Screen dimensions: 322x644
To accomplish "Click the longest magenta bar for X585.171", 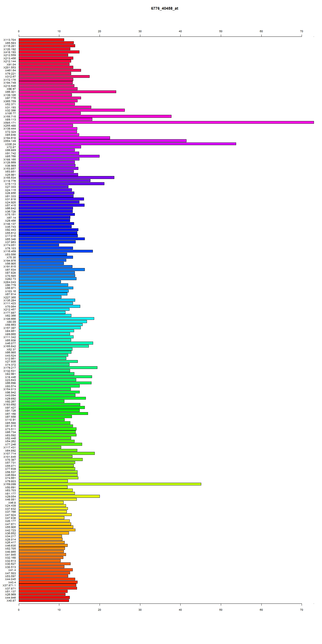I will coord(166,122).
